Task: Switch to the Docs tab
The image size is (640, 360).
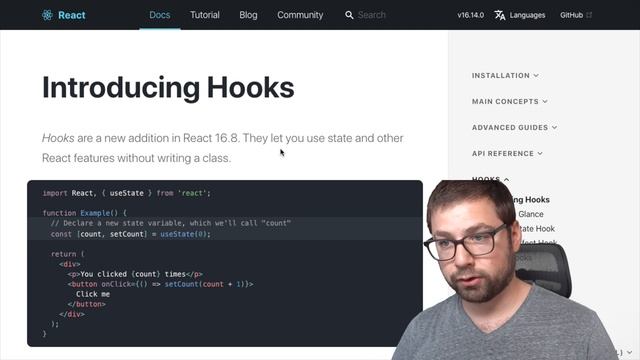Action: coord(160,15)
